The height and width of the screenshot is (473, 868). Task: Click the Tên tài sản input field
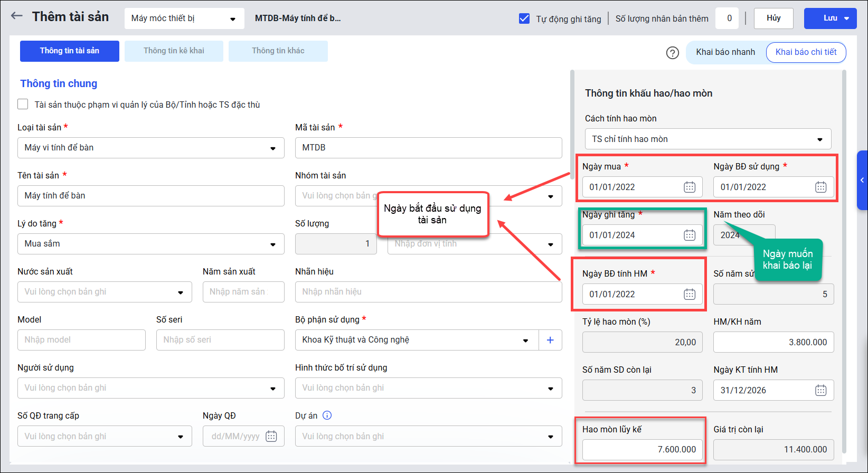(x=150, y=196)
